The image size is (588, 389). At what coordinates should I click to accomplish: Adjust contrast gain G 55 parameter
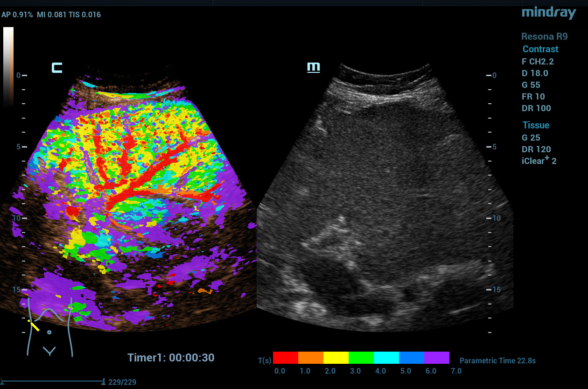tap(531, 85)
